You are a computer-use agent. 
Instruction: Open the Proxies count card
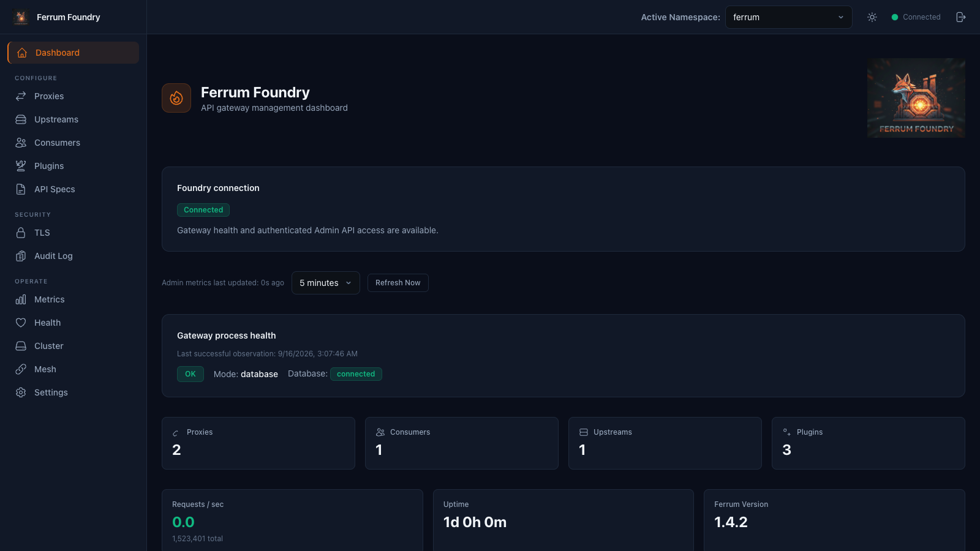coord(258,443)
